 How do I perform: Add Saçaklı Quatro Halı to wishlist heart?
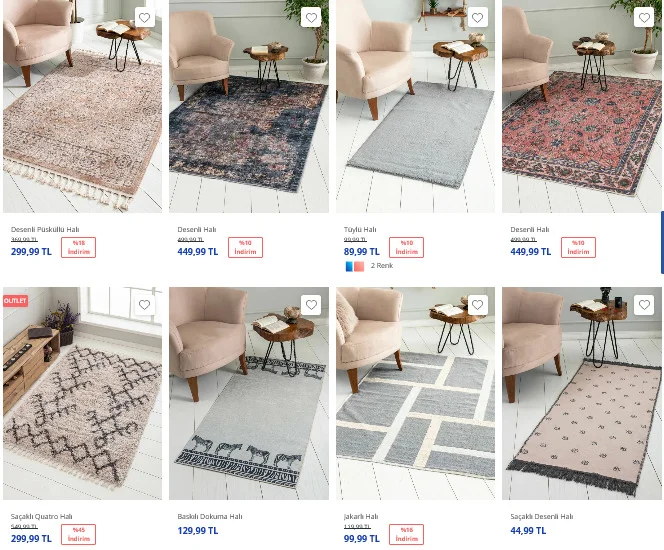[x=144, y=305]
